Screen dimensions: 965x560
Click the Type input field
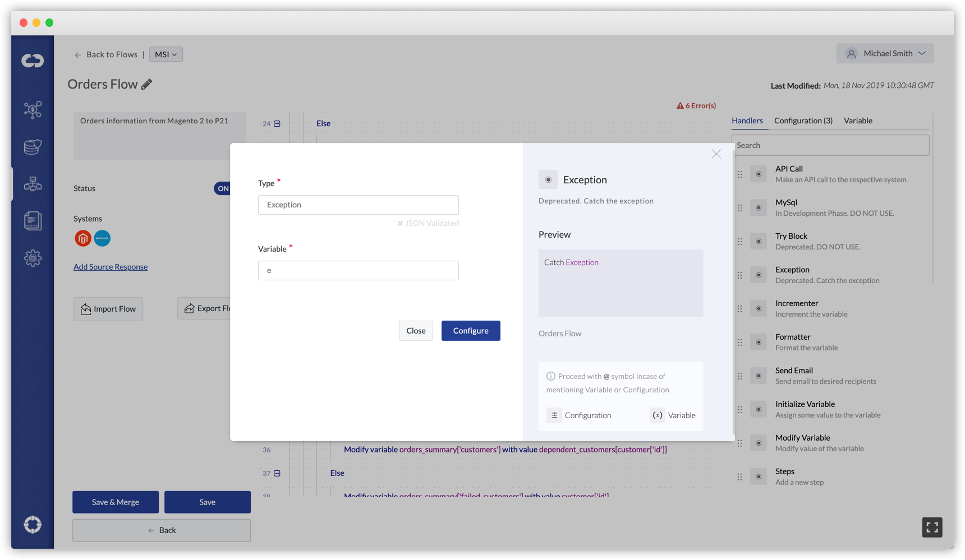pos(359,205)
